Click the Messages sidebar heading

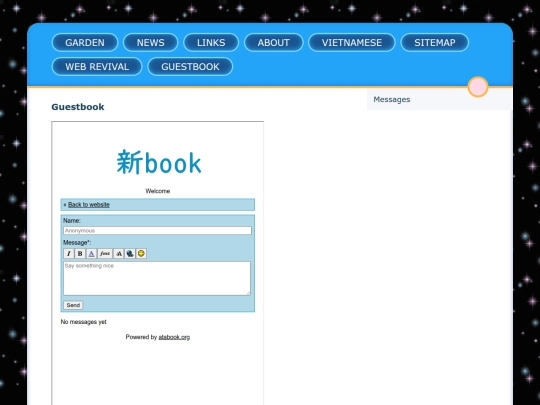coord(392,100)
